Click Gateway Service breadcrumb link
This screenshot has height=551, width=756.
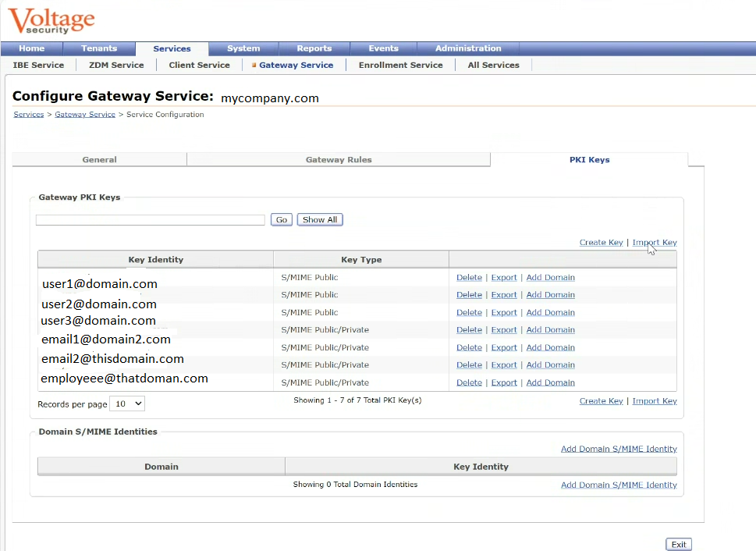[x=85, y=115]
